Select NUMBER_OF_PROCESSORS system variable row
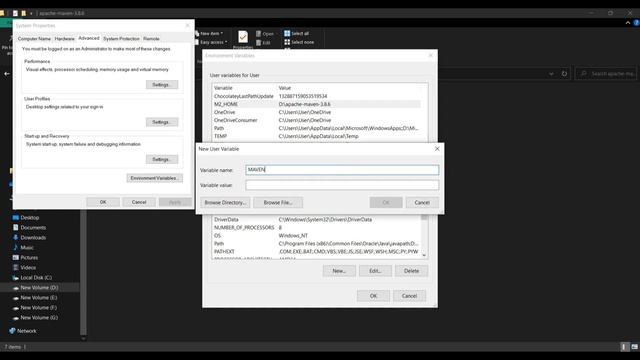 (x=316, y=228)
